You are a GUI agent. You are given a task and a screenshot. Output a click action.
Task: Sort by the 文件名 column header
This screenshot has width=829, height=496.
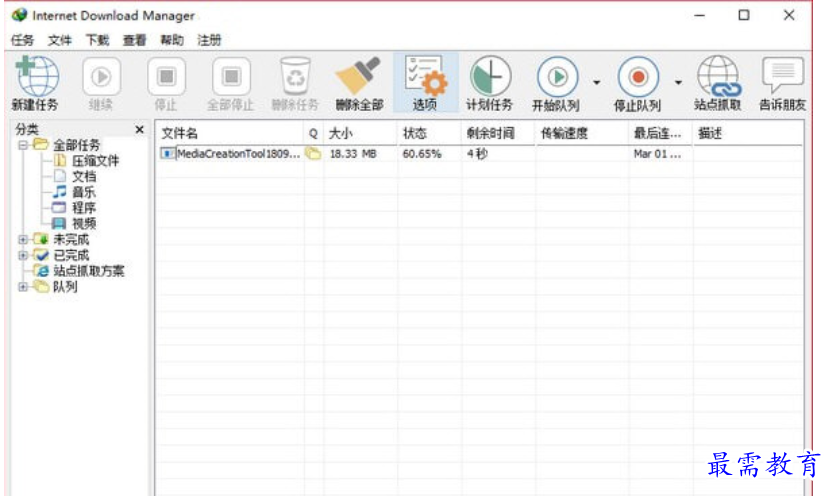point(229,133)
